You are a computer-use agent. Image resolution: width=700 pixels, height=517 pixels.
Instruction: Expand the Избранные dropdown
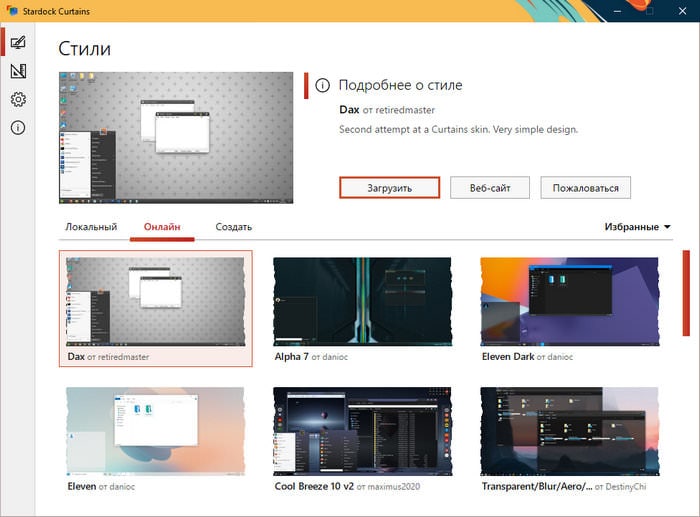pyautogui.click(x=638, y=227)
